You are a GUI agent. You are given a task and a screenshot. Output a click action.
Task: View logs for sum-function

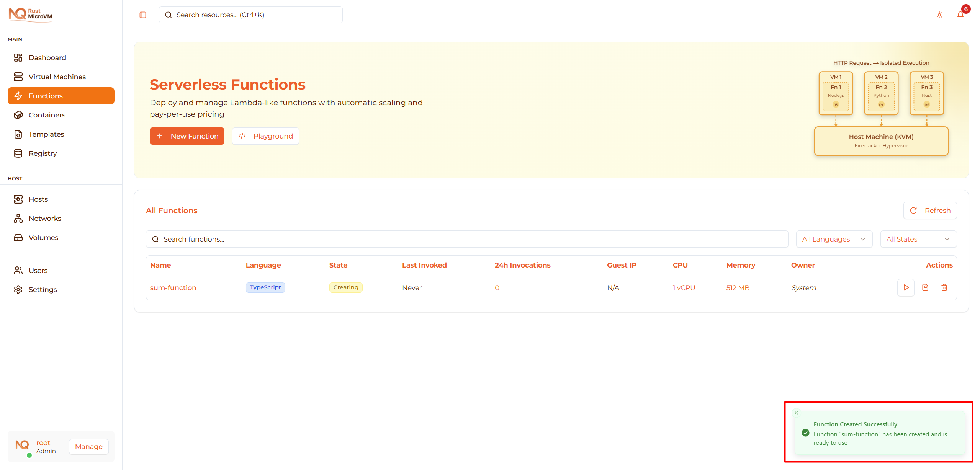point(925,287)
